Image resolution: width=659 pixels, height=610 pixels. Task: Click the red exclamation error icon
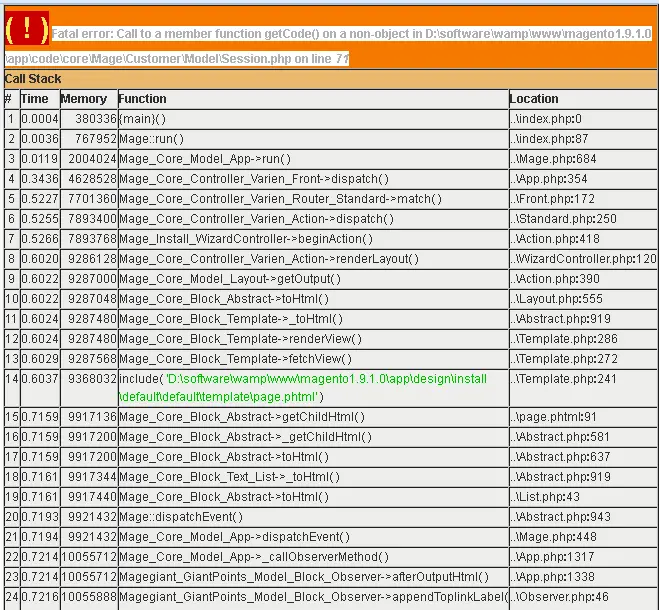pos(27,29)
